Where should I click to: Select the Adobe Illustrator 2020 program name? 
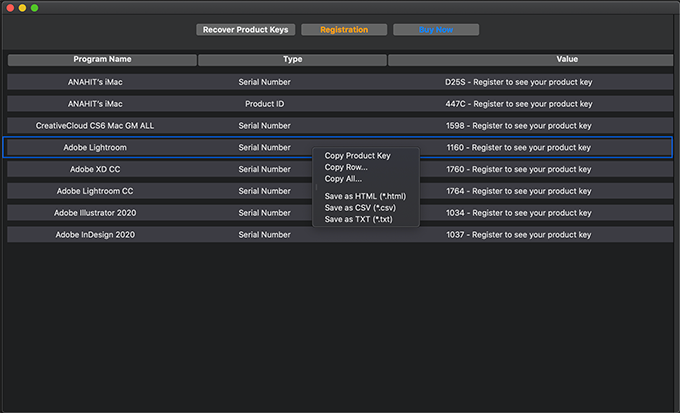click(95, 213)
